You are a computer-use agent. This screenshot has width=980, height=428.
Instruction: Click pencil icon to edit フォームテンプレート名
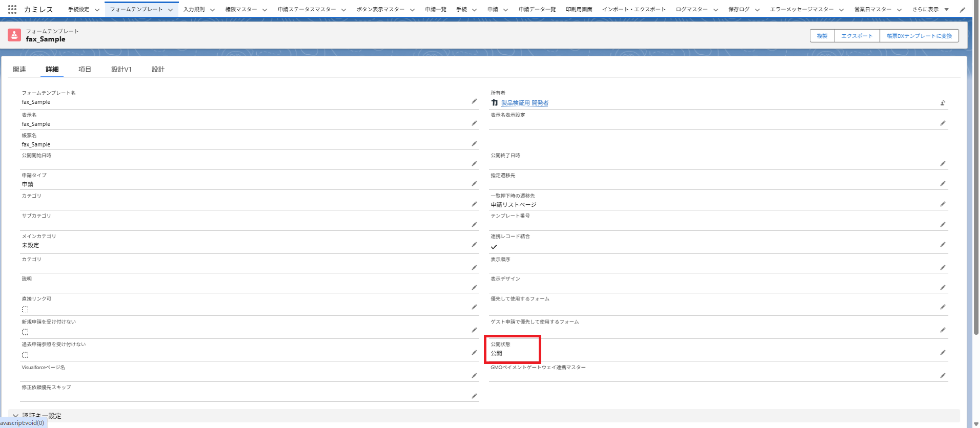[474, 101]
